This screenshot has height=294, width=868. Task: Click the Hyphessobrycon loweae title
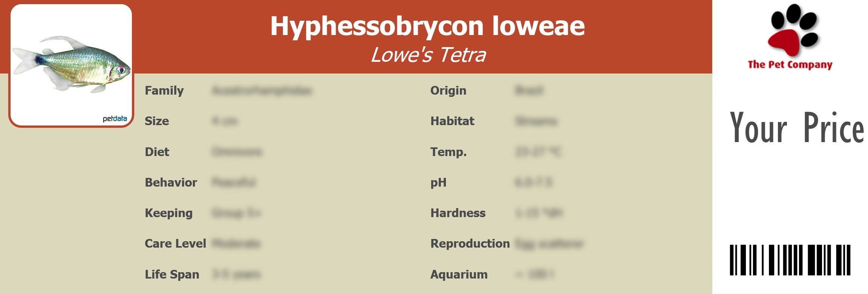coord(427,26)
